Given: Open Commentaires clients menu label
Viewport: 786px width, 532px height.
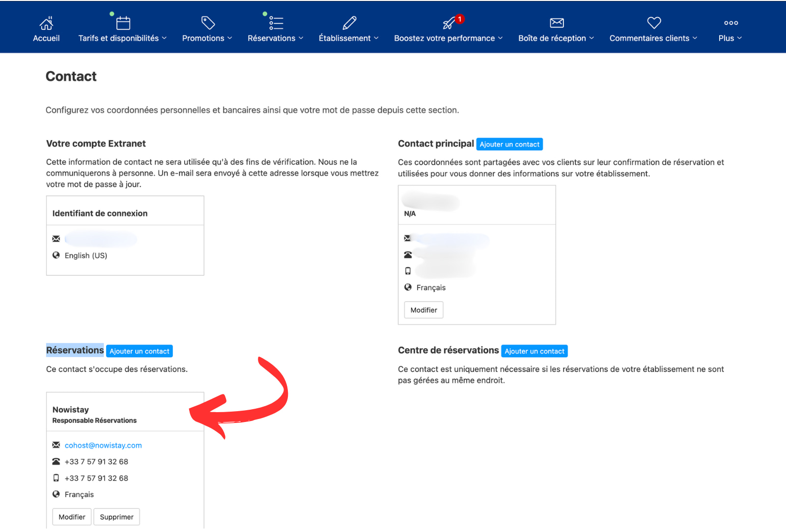Looking at the screenshot, I should pos(649,38).
